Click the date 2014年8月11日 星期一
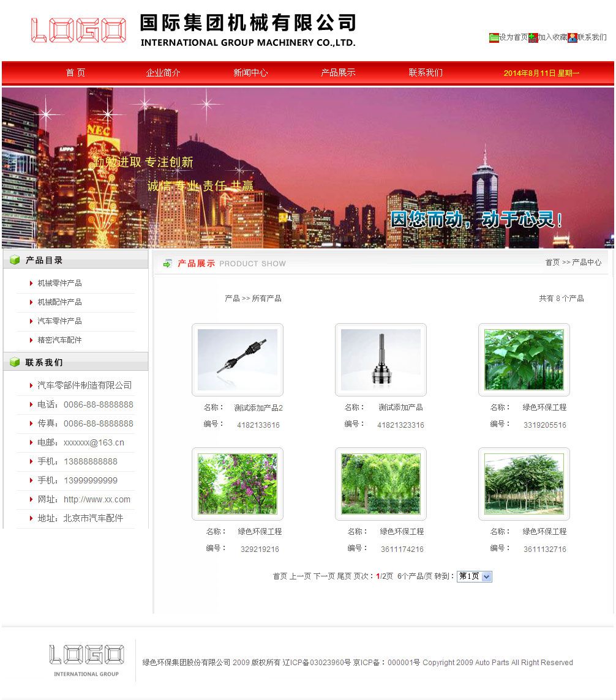The width and height of the screenshot is (616, 700). (x=541, y=73)
